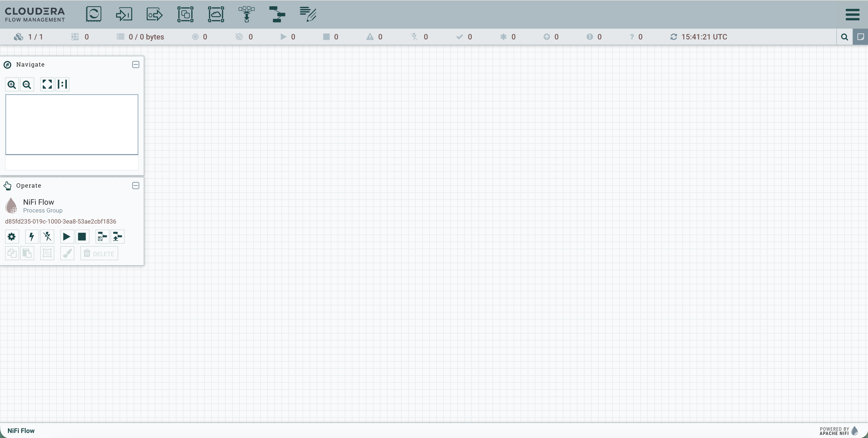The height and width of the screenshot is (438, 868).
Task: Select the Remote Process Group icon
Action: [216, 14]
